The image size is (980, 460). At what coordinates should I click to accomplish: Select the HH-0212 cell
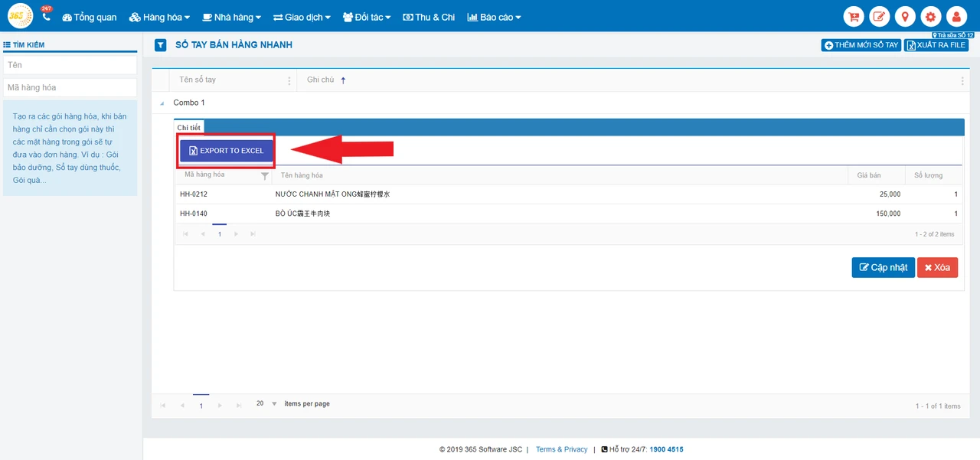click(x=194, y=194)
